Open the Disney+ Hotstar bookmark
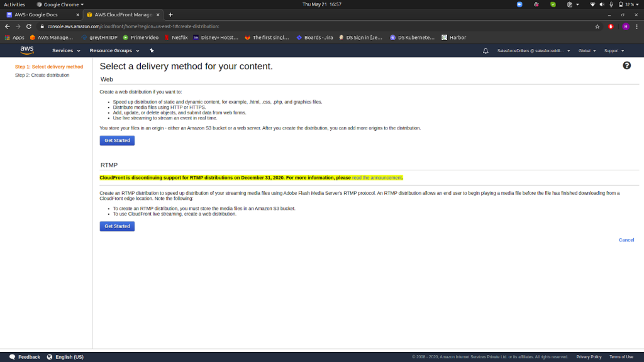The width and height of the screenshot is (644, 362). pos(216,37)
